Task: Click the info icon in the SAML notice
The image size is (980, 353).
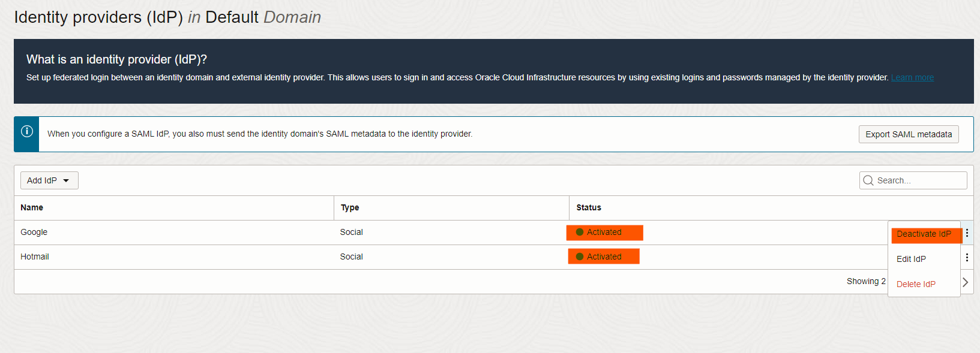Action: 27,132
